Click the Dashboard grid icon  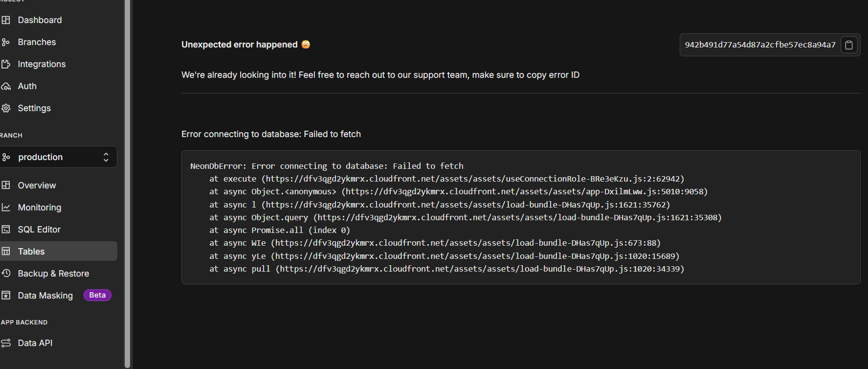[x=6, y=20]
